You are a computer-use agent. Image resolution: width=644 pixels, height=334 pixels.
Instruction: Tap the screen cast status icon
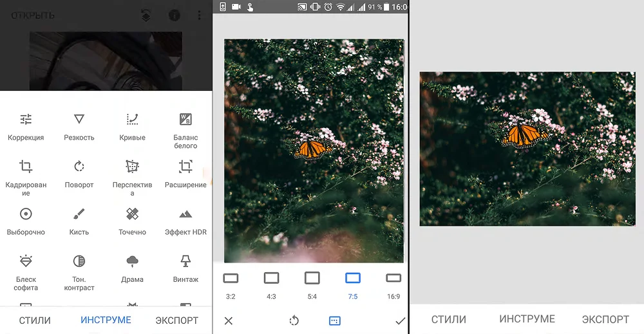(x=302, y=7)
